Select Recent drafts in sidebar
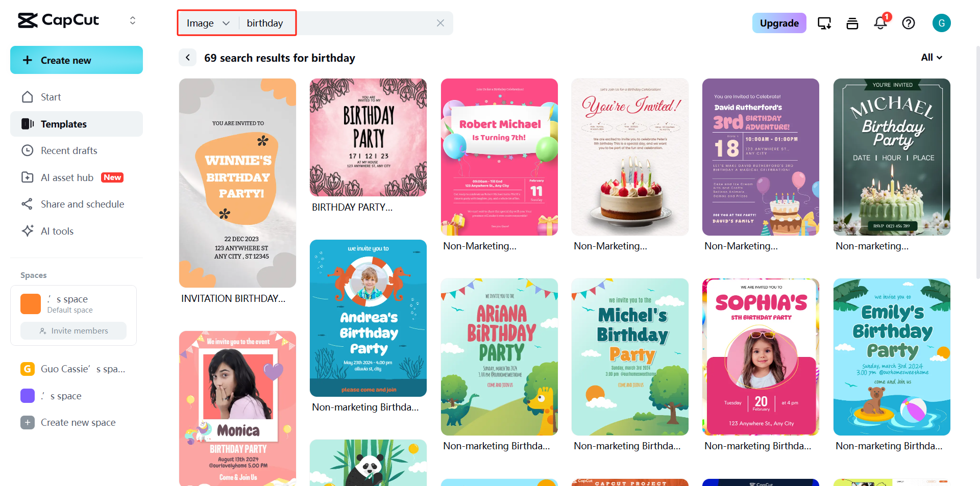This screenshot has height=486, width=980. tap(69, 150)
